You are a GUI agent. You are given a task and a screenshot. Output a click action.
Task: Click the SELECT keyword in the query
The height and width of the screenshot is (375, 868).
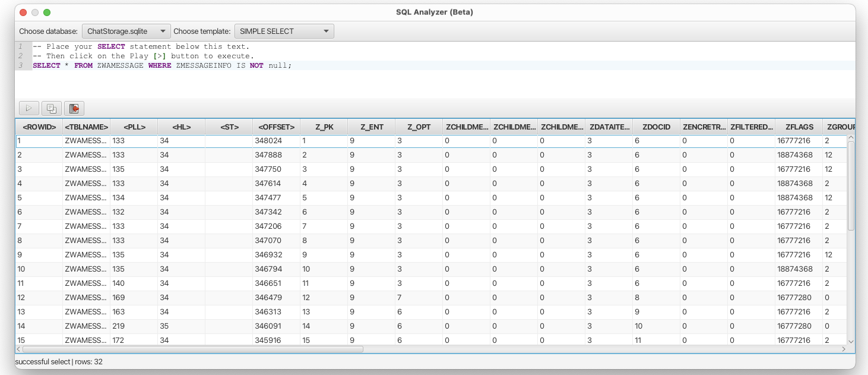tap(46, 65)
